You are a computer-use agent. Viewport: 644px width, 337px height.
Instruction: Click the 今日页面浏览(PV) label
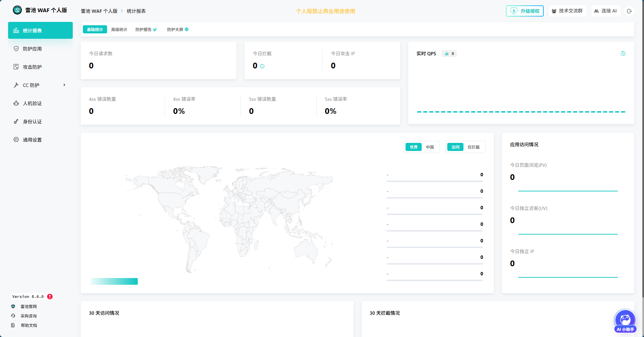click(x=528, y=165)
